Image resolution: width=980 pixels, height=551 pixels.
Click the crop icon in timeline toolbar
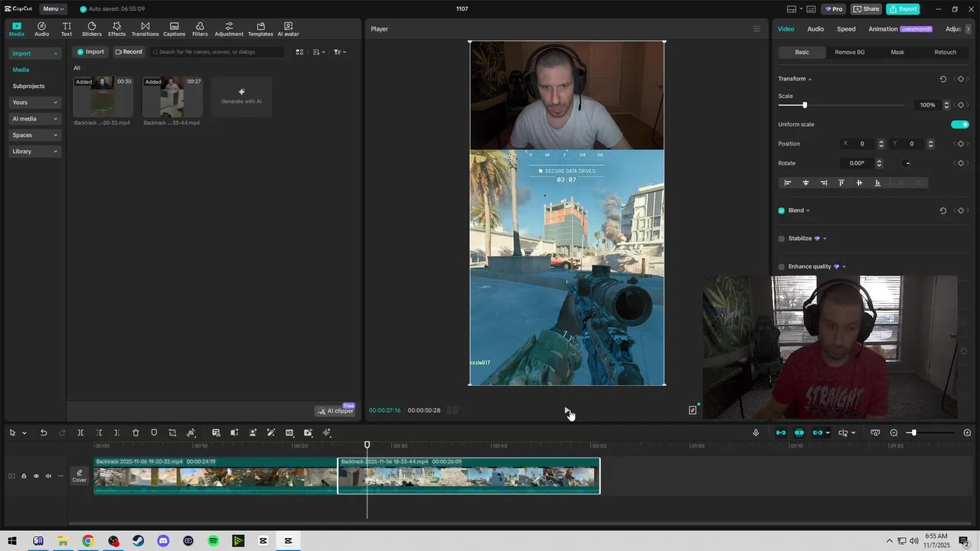[172, 433]
